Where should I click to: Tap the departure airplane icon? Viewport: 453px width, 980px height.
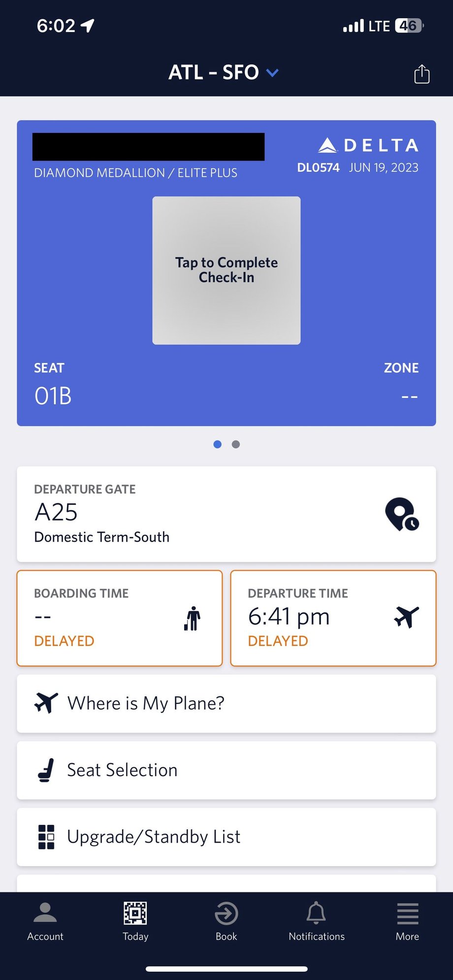click(x=406, y=617)
